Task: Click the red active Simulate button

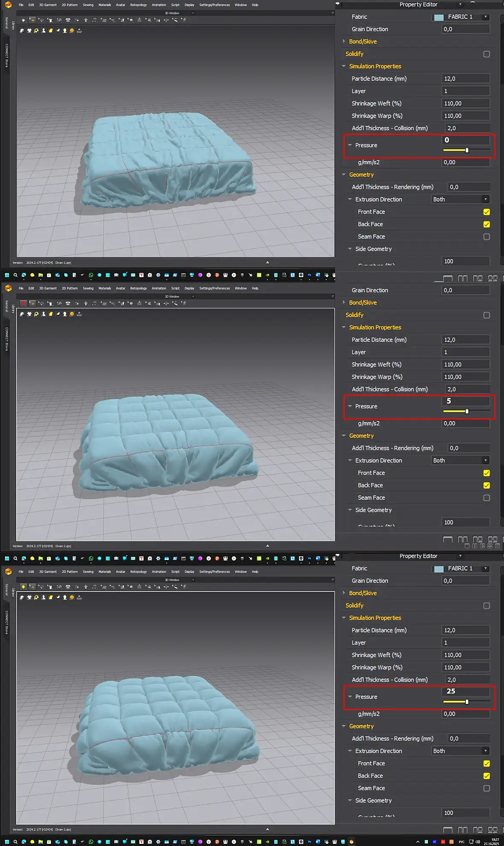Action: tap(23, 303)
